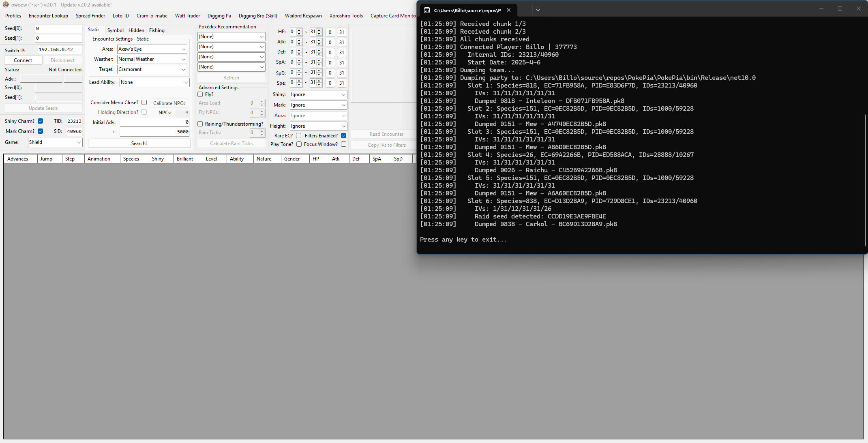Enable Raining/Thunderstorming checkbox

(200, 124)
